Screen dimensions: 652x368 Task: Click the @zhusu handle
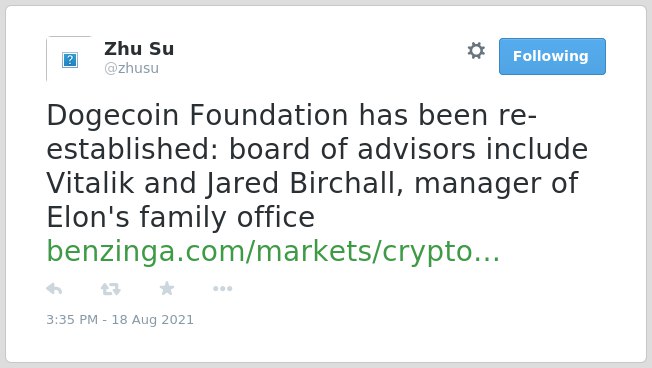(131, 68)
